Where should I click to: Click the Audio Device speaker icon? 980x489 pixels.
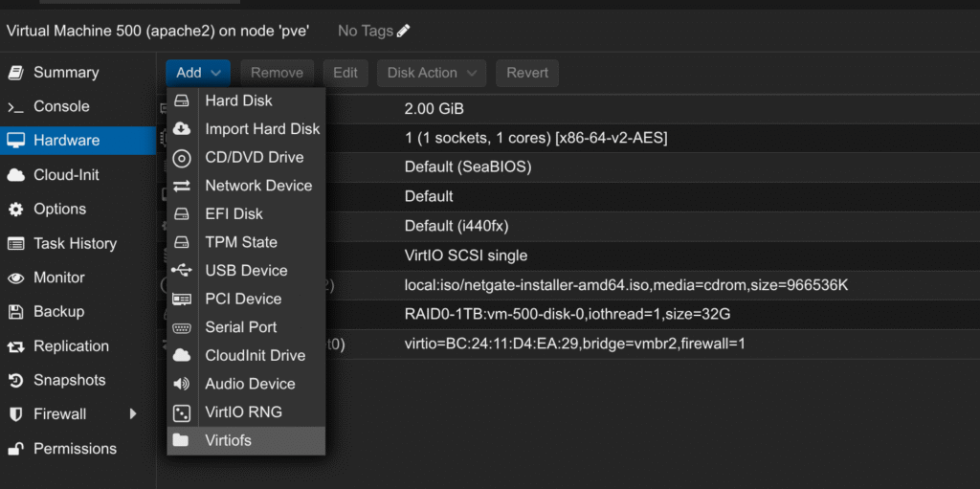pos(182,384)
